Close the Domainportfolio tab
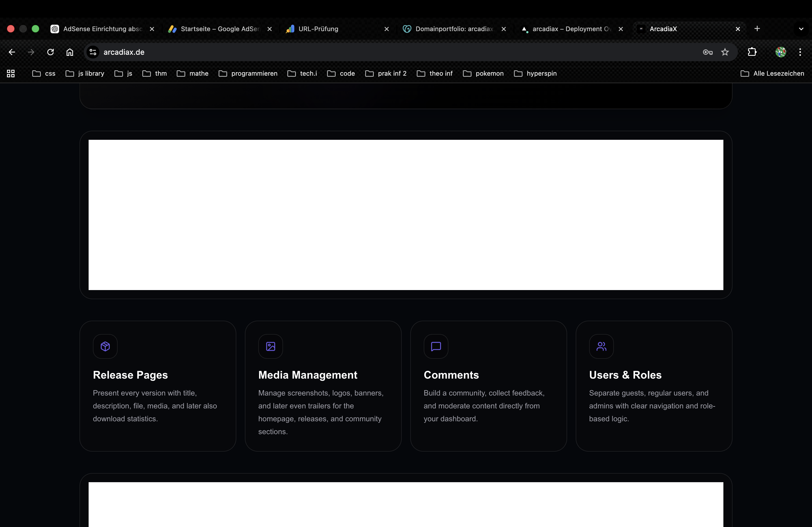The width and height of the screenshot is (812, 527). click(503, 29)
